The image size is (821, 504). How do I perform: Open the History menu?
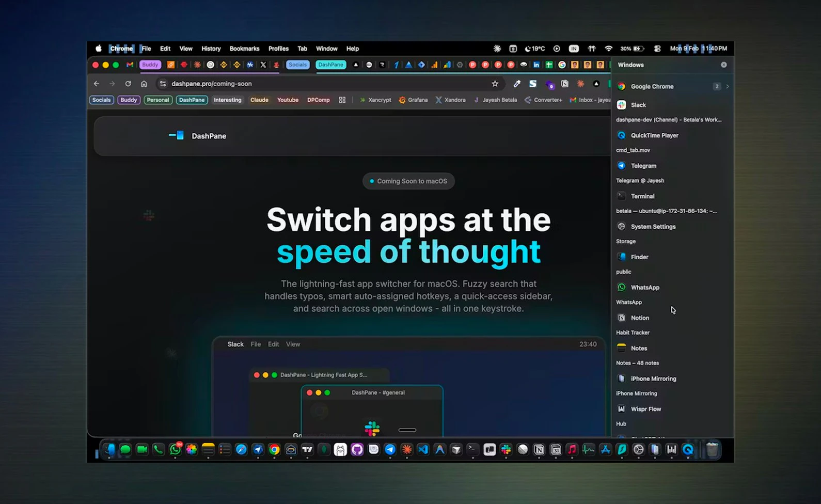click(211, 49)
